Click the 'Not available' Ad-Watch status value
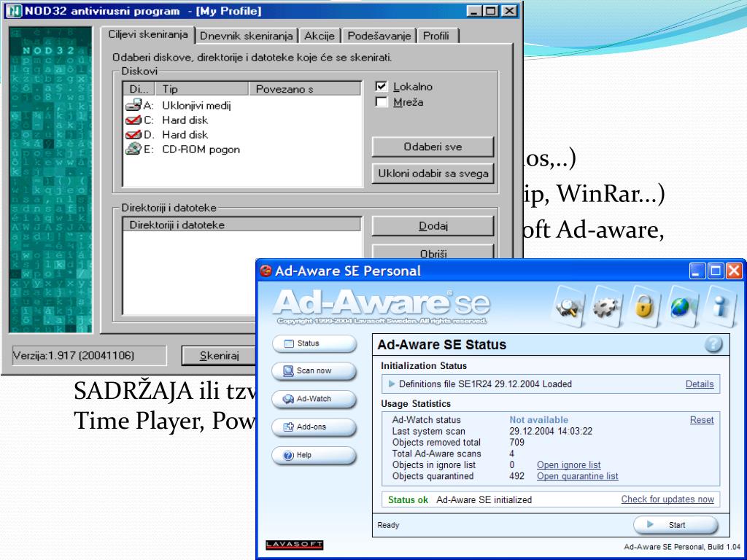Viewport: 747px width, 560px height. [x=539, y=420]
